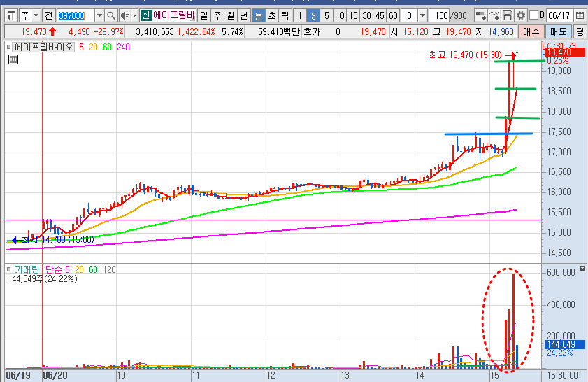Click the 매도 sell button
Screen dimensions: 588x382
(x=559, y=31)
